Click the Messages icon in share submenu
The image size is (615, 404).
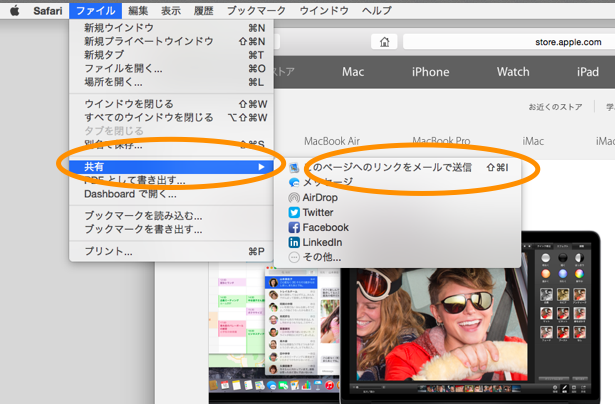coord(294,182)
